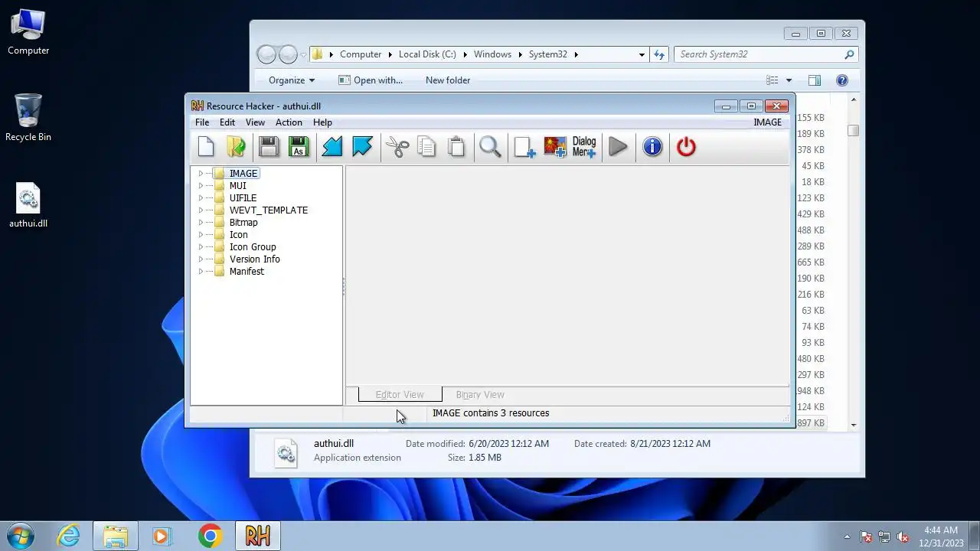
Task: Expand the Icon tree node
Action: click(201, 235)
